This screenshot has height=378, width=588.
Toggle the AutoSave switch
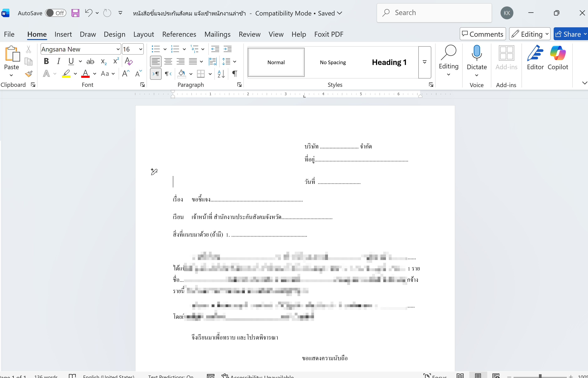tap(56, 13)
